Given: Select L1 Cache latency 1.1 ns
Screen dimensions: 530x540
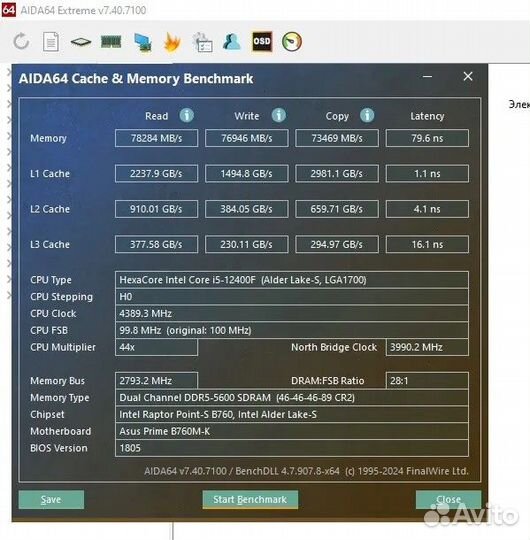Looking at the screenshot, I should coord(427,174).
